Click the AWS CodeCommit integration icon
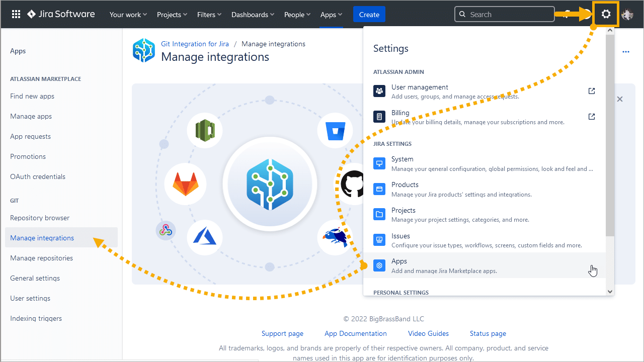 (x=205, y=130)
